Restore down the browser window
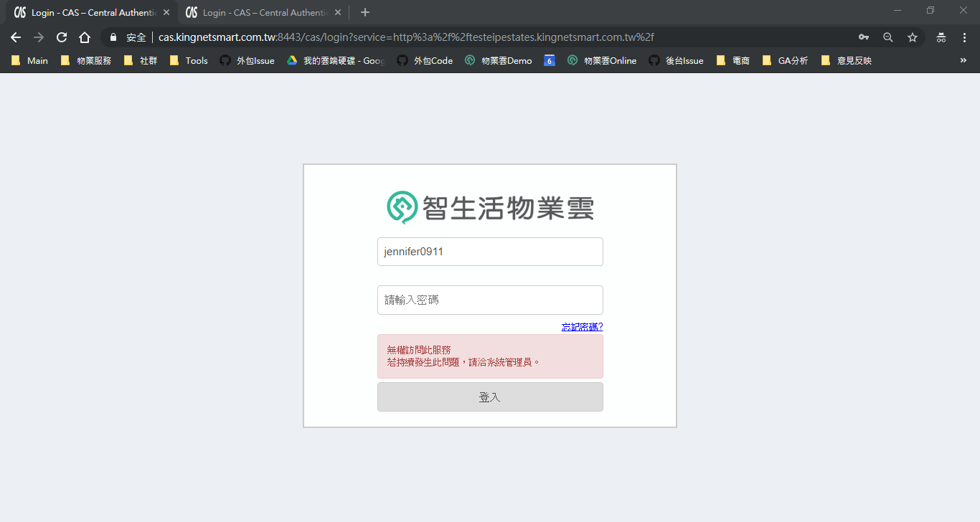Viewport: 980px width, 522px height. [930, 10]
